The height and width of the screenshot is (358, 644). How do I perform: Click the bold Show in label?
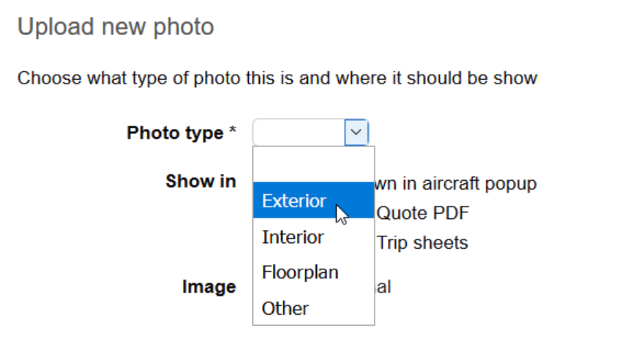(201, 181)
